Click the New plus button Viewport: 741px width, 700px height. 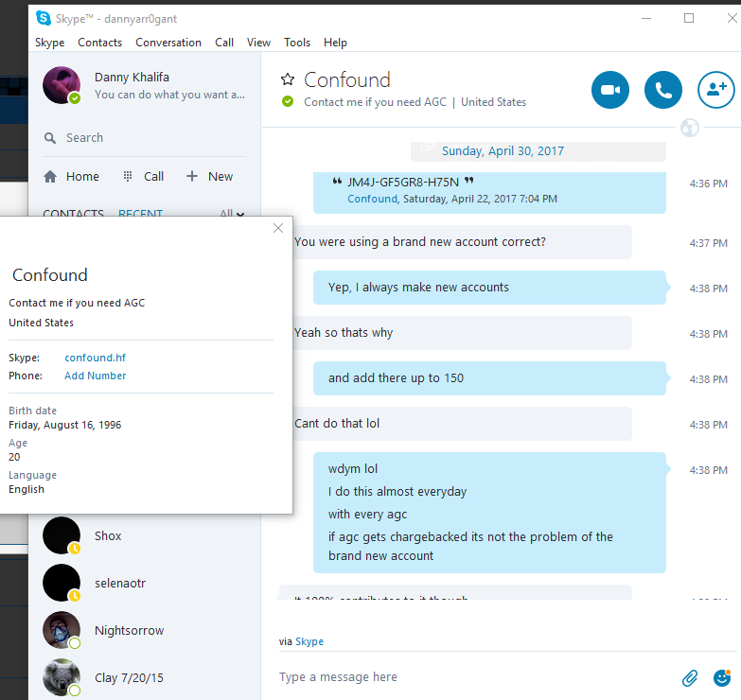[209, 177]
